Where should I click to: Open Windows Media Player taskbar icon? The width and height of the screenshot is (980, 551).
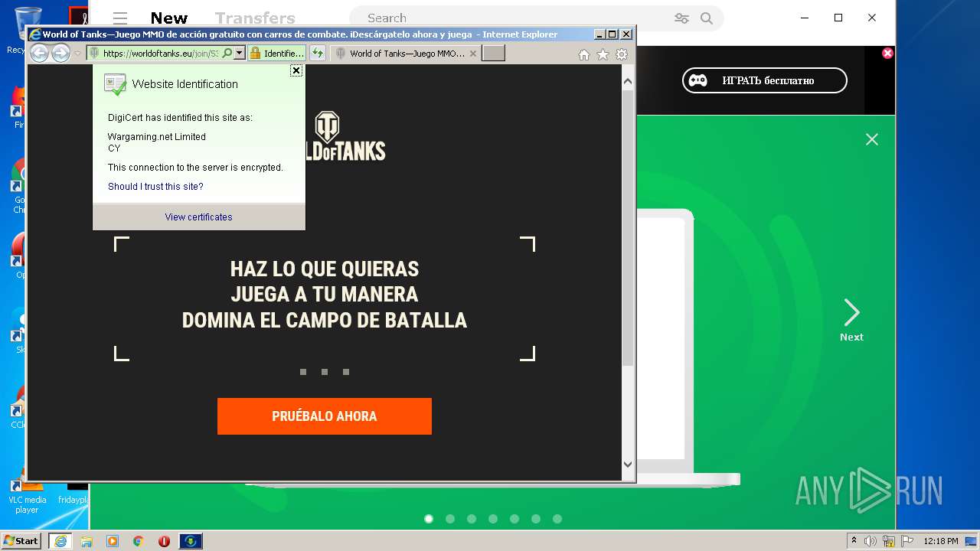pos(113,541)
